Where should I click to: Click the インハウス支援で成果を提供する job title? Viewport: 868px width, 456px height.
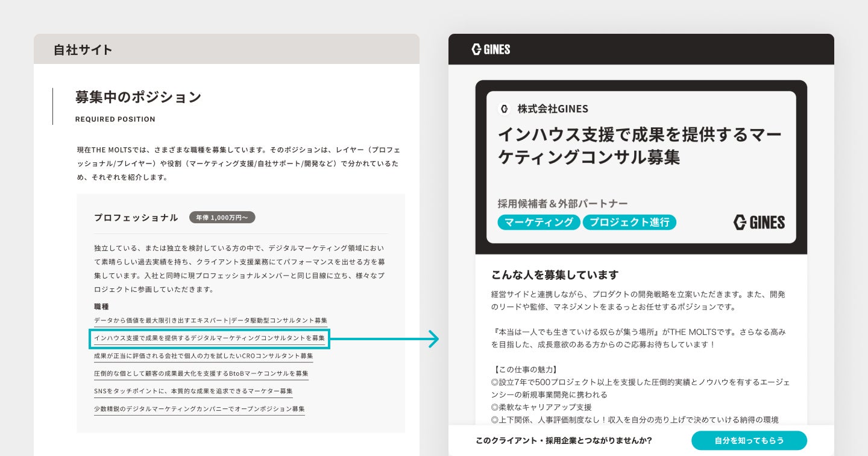(x=640, y=145)
